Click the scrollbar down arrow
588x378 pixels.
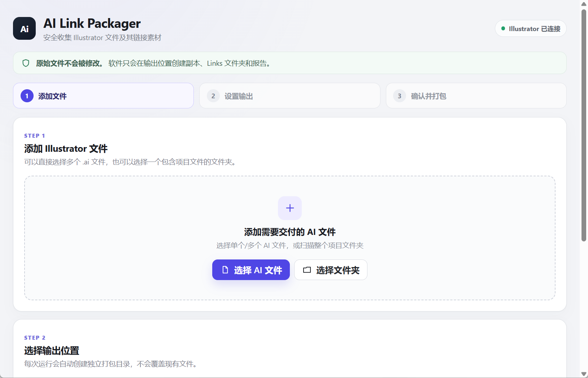(584, 374)
